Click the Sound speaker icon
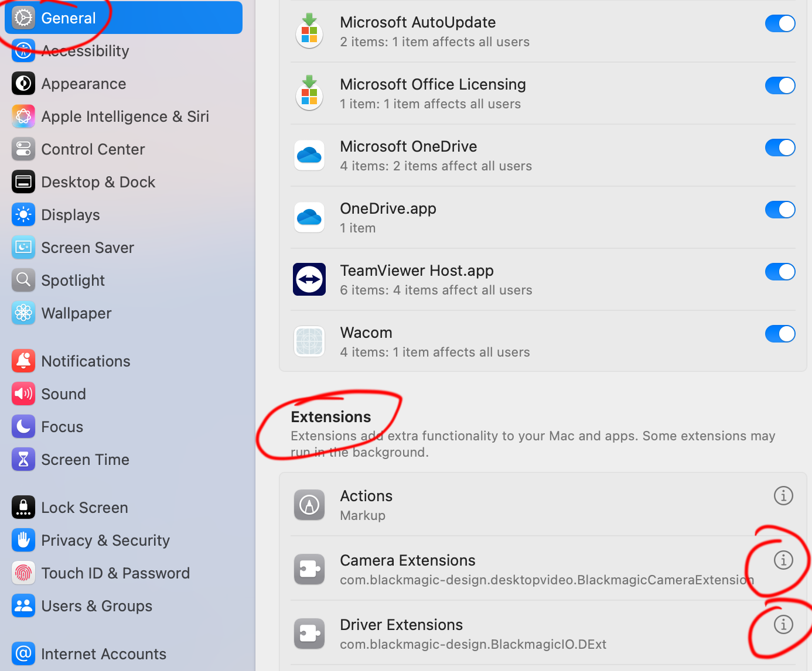Screen dimensions: 812x671 [23, 394]
